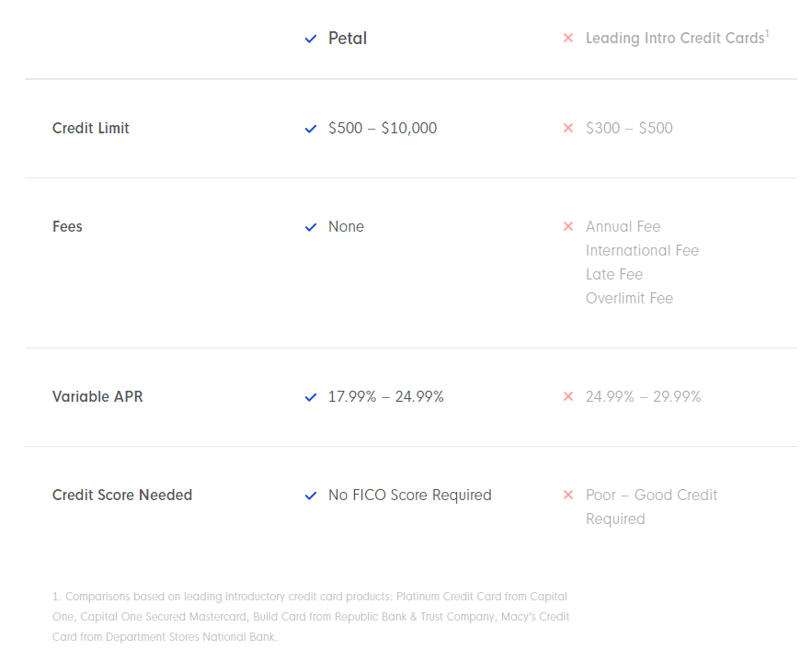Select the Credit Score Needed row label

pos(122,495)
